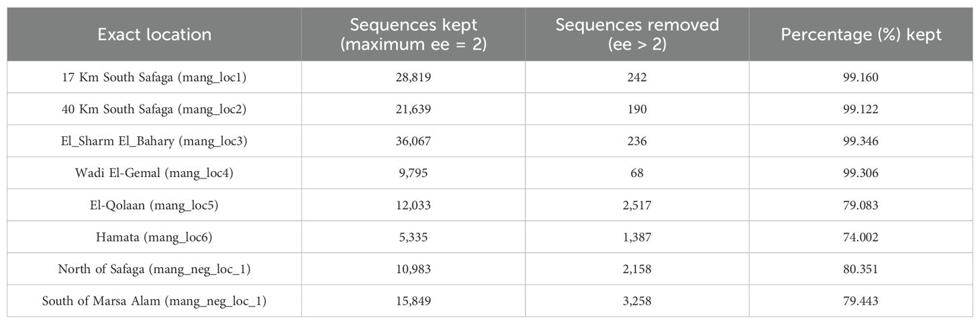
Task: Click the sequences removed value 3,258
Action: 637,301
